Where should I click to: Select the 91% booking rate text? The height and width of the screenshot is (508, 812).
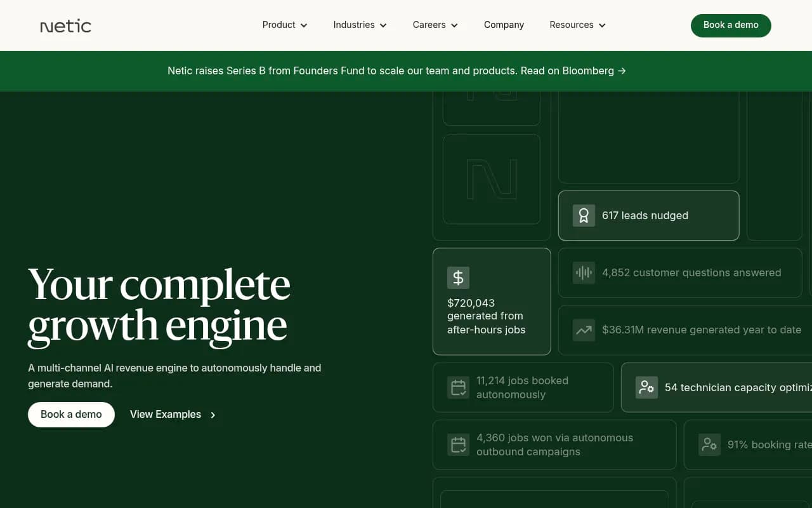[x=769, y=444]
